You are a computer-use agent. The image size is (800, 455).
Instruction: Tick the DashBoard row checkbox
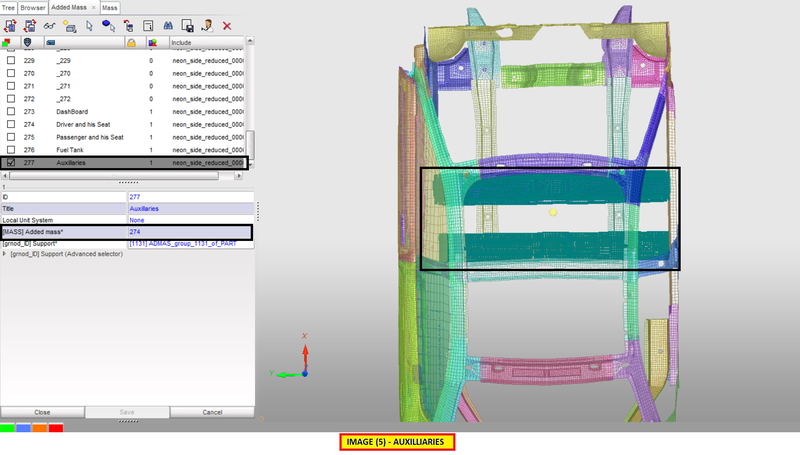11,111
